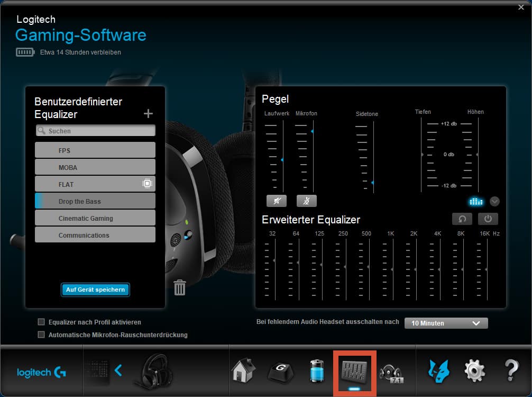Open the battery status icon
The height and width of the screenshot is (397, 532).
click(x=317, y=371)
